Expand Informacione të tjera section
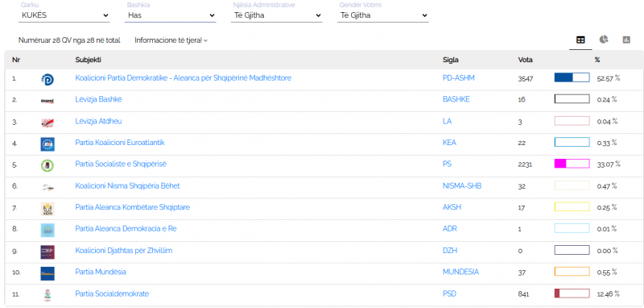644x308 pixels. click(x=171, y=40)
